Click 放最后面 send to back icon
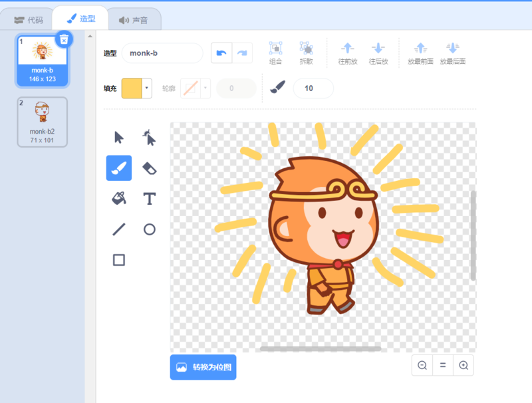The height and width of the screenshot is (403, 532). click(453, 48)
